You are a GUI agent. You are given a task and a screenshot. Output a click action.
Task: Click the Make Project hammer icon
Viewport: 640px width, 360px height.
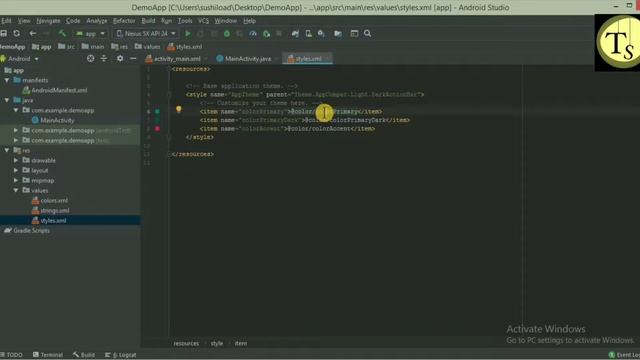[62, 33]
